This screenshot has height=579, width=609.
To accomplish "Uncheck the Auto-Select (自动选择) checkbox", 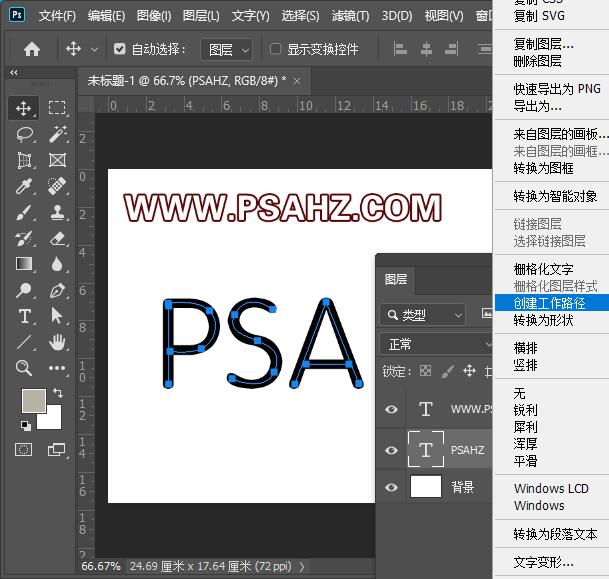I will tap(120, 49).
